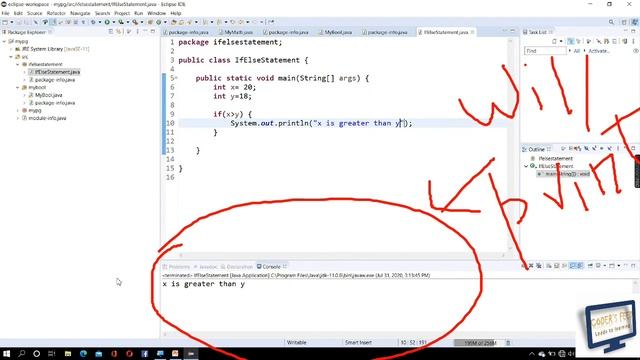The image size is (640, 360).
Task: Open Eclipse from the Windows taskbar
Action: [x=191, y=353]
